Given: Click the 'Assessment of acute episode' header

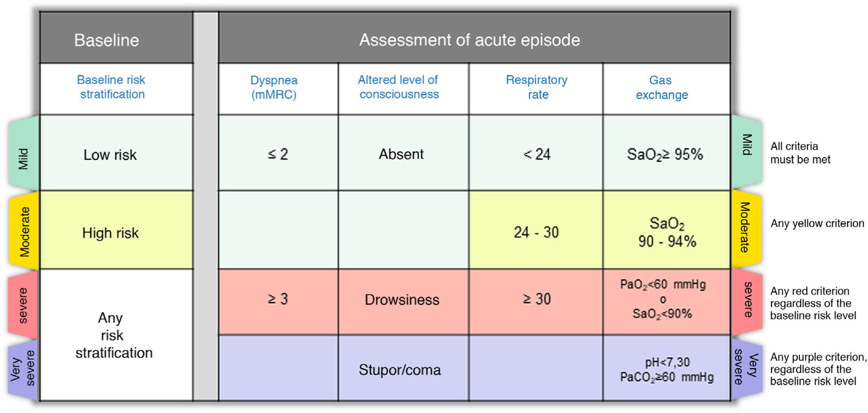Looking at the screenshot, I should (470, 40).
